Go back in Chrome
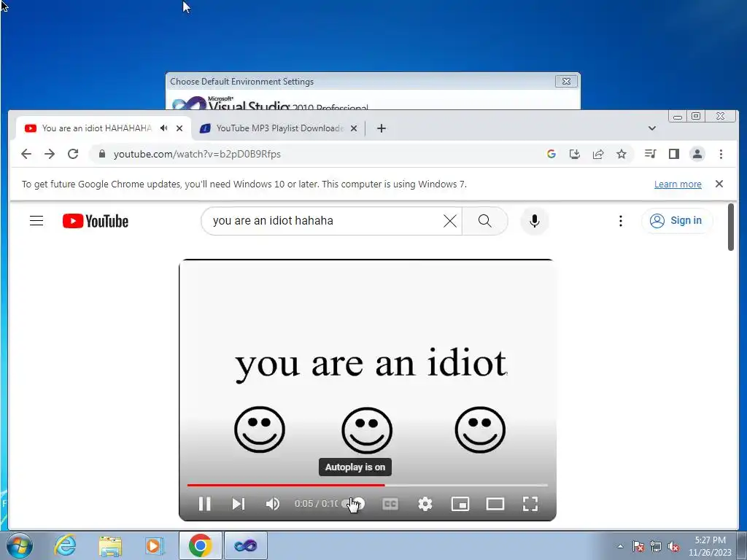 [26, 154]
